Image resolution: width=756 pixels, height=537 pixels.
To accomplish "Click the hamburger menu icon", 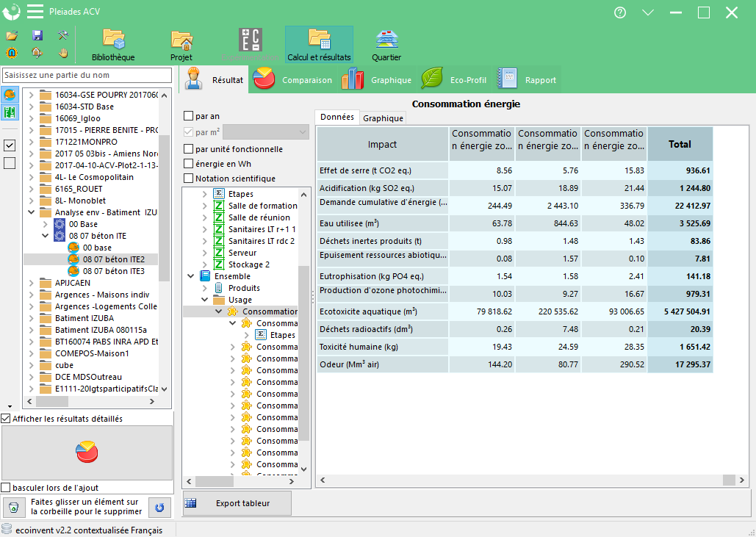I will click(35, 11).
